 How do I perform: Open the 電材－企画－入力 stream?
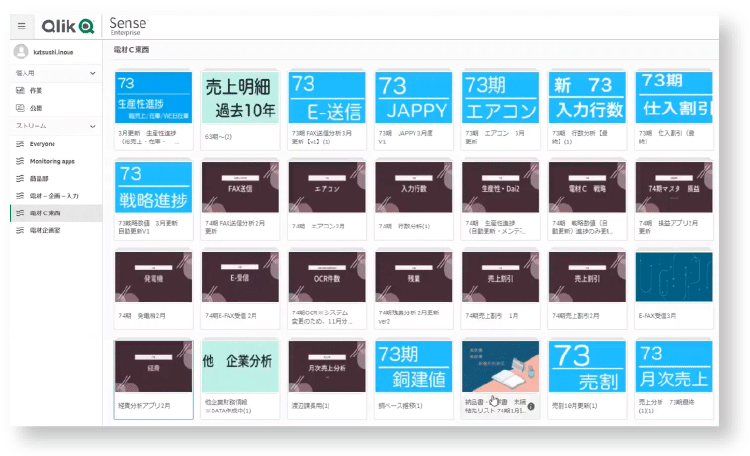click(x=55, y=196)
